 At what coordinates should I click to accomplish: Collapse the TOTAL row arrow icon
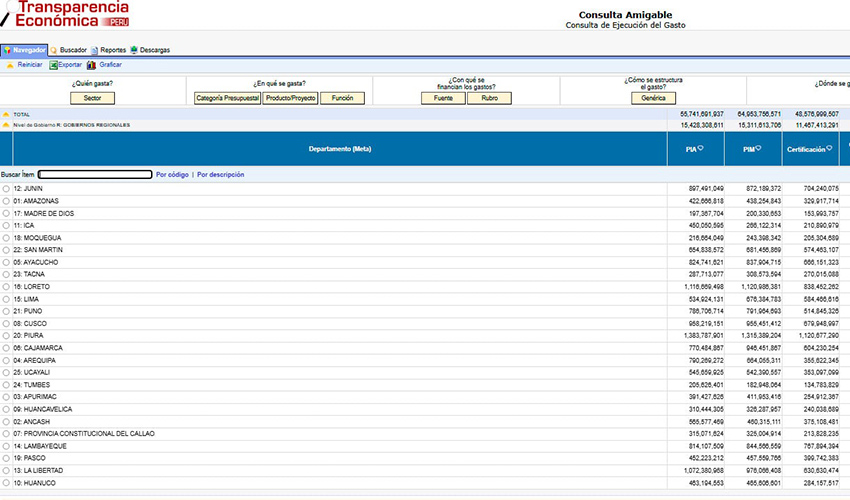6,114
